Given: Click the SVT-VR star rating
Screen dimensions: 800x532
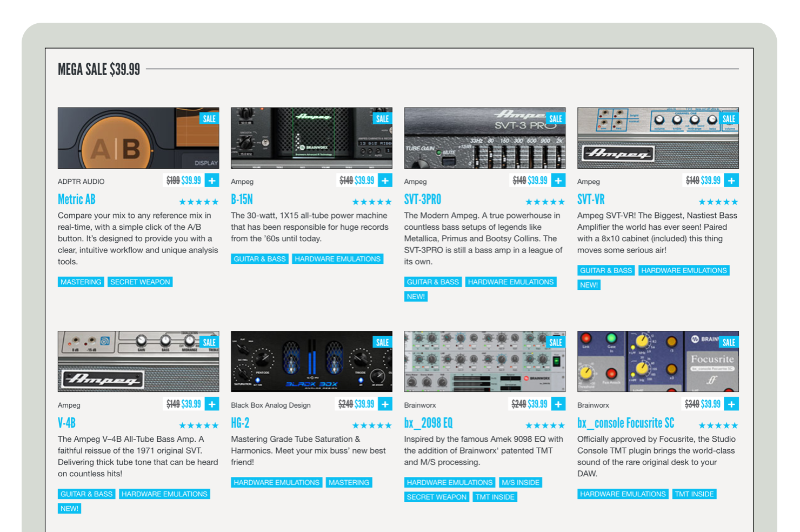Looking at the screenshot, I should coord(718,202).
